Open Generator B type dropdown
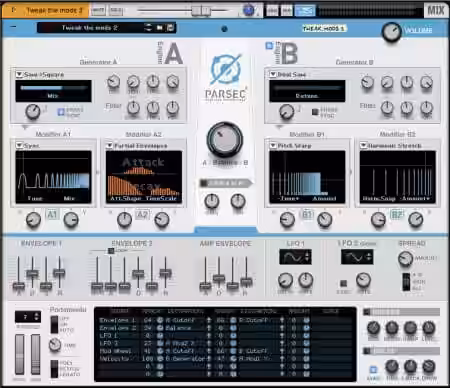450x388 pixels. tap(273, 74)
